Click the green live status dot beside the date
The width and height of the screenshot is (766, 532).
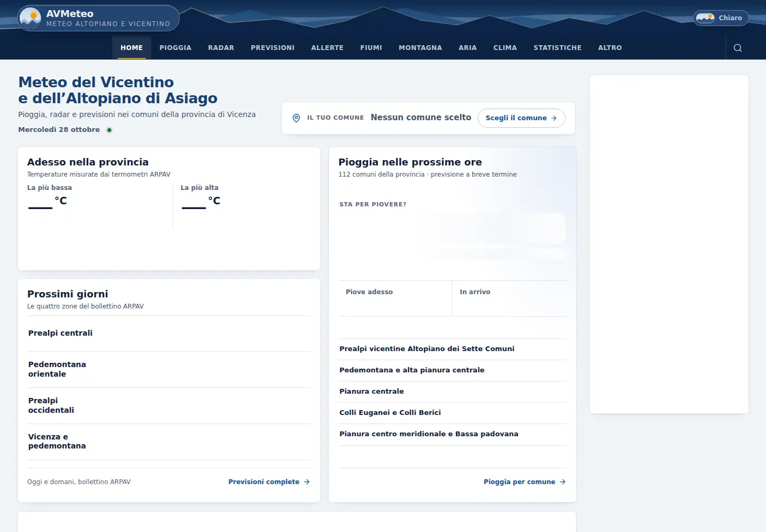click(109, 130)
